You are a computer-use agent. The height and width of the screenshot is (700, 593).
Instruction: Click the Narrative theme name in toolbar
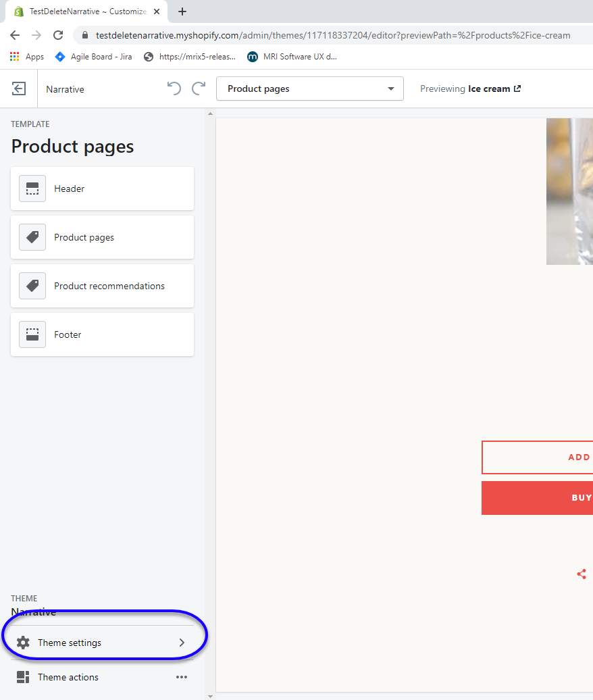pos(65,89)
